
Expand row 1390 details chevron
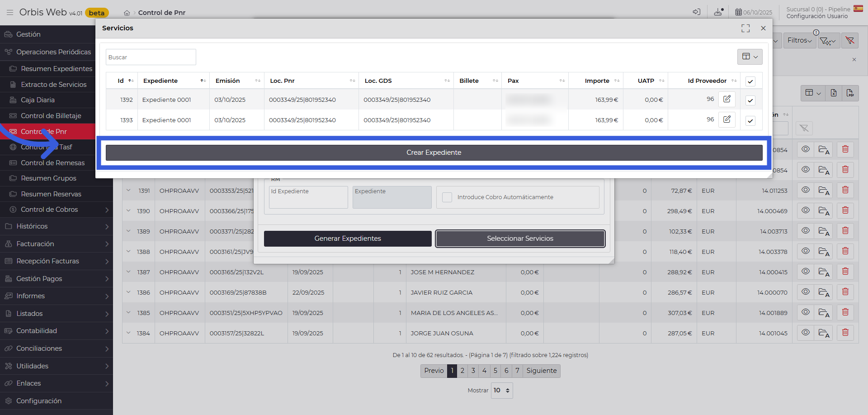click(x=128, y=211)
